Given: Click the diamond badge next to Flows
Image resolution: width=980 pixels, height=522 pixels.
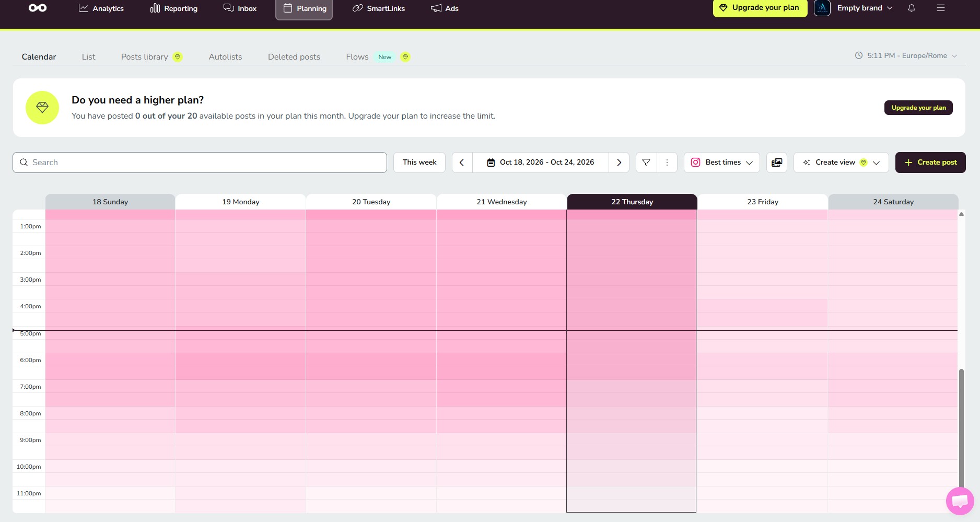Looking at the screenshot, I should tap(405, 57).
